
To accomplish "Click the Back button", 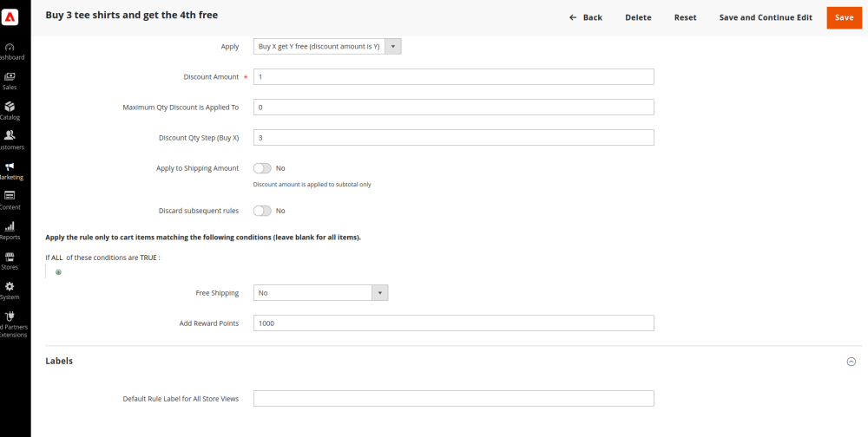I will pyautogui.click(x=586, y=17).
